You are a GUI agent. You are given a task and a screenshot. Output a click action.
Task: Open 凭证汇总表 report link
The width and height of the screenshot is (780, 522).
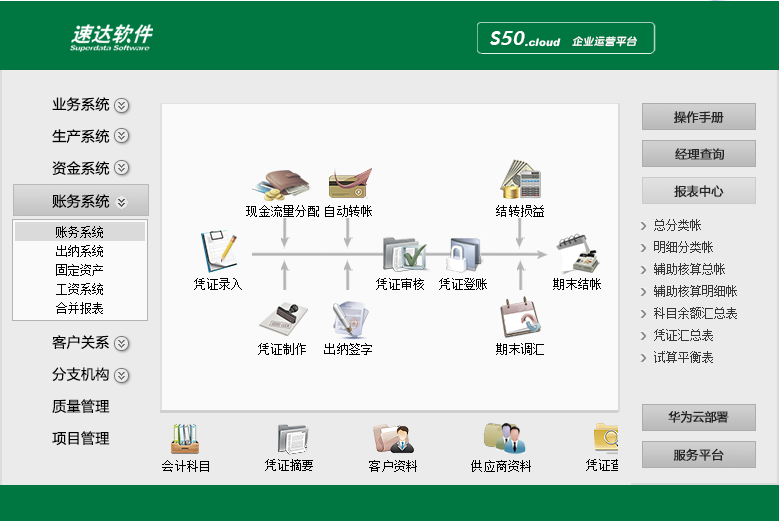tap(683, 335)
